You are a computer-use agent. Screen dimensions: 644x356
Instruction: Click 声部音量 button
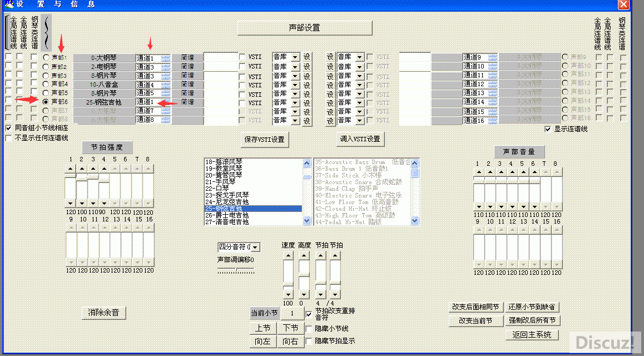coord(519,151)
